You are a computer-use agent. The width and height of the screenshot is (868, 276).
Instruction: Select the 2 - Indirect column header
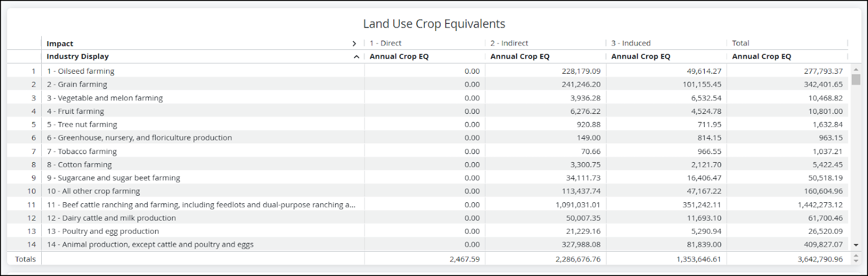509,43
